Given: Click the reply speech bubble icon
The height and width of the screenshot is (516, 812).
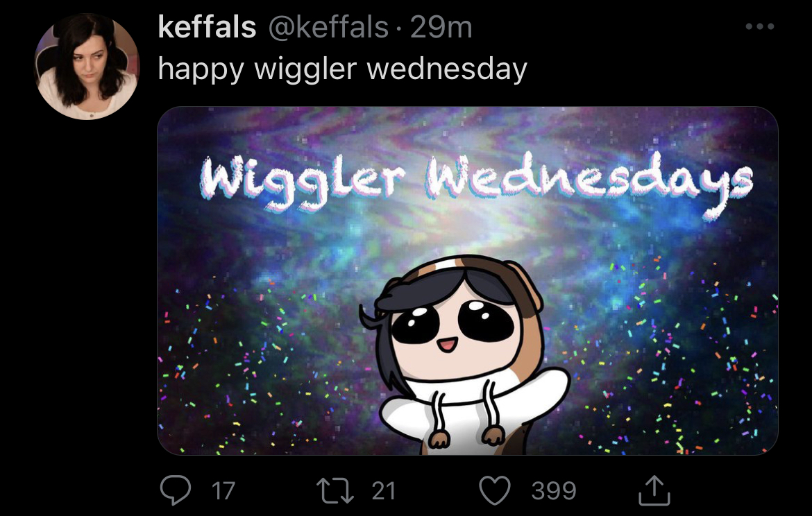Looking at the screenshot, I should point(176,490).
